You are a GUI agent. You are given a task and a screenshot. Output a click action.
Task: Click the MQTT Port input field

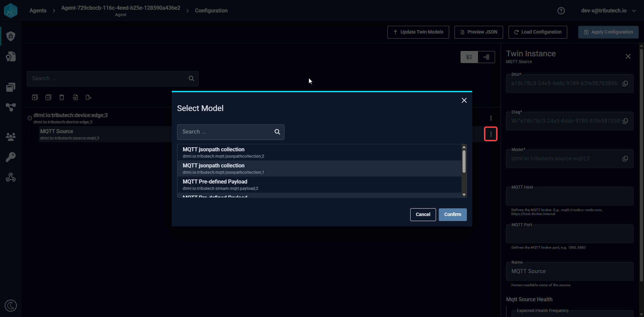coord(570,234)
